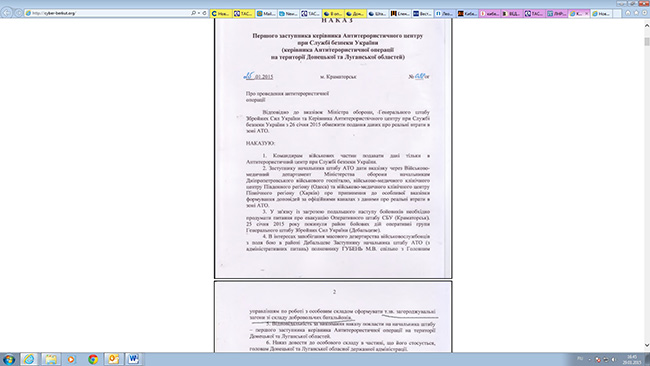The height and width of the screenshot is (366, 650).
Task: Expand the address bar autocomplete dropdown arrow
Action: [199, 13]
